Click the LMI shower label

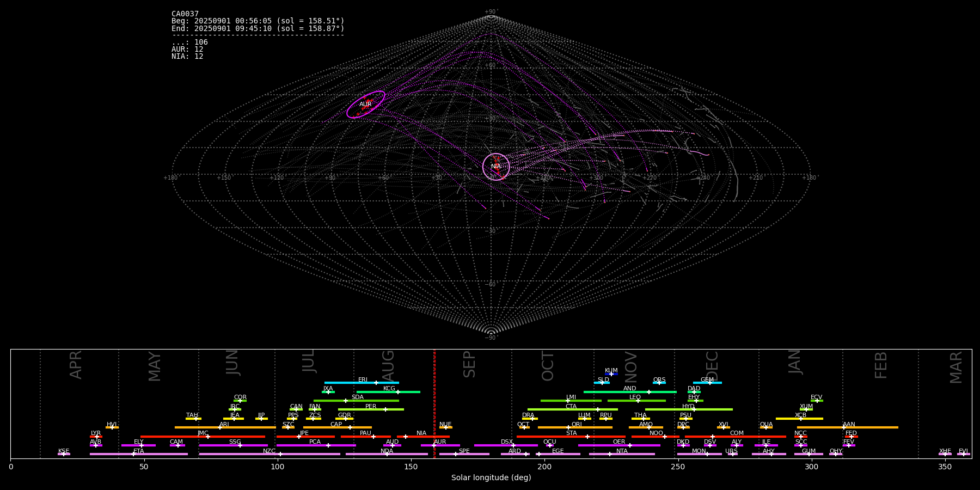coord(571,397)
